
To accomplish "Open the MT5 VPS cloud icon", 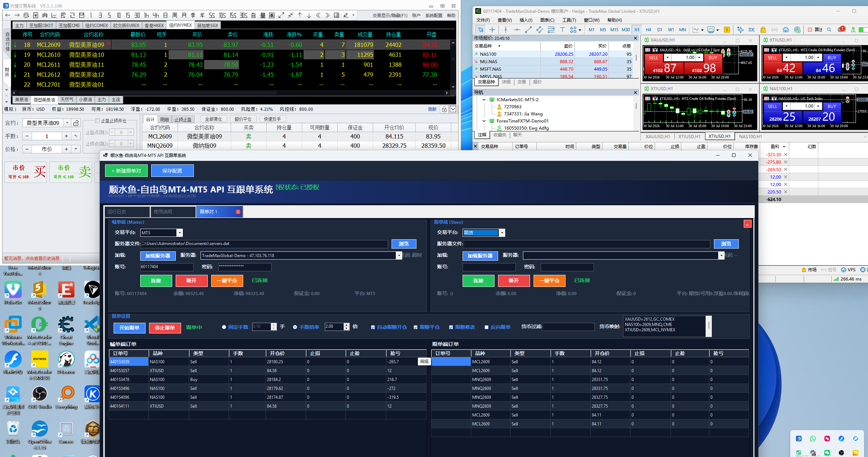I will (x=786, y=30).
